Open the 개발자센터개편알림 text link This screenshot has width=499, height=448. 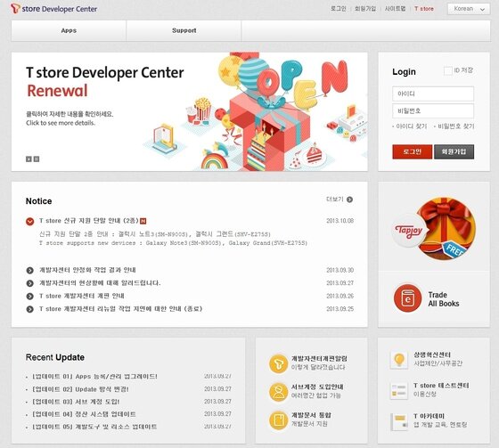point(319,359)
